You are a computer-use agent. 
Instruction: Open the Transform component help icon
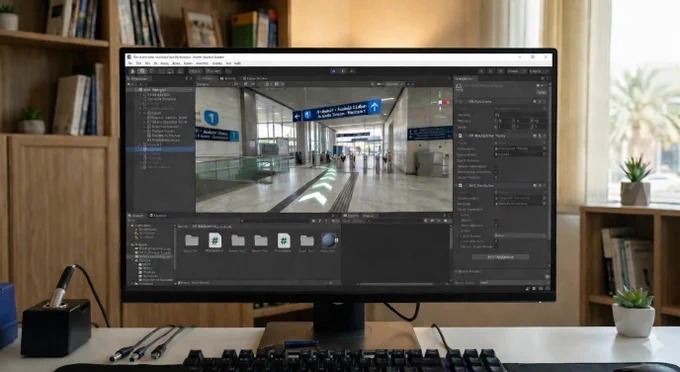point(534,101)
